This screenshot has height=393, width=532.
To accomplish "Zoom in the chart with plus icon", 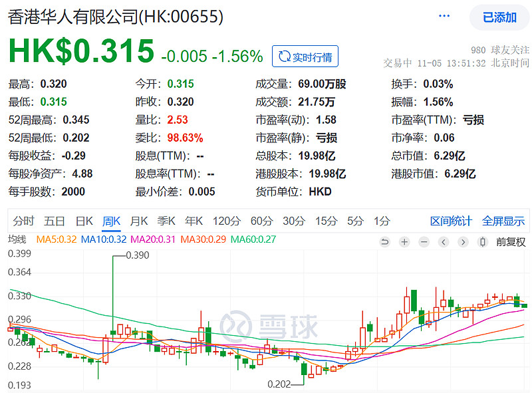I will pos(404,242).
